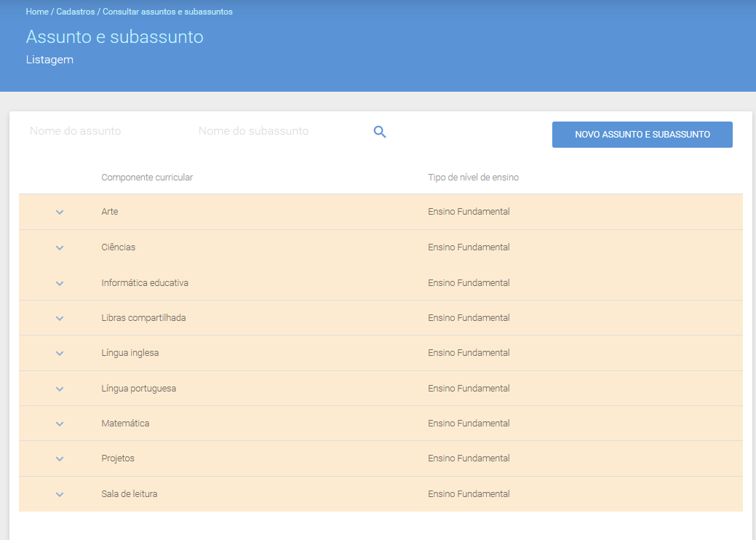
Task: Click Novo Assunto e Subassunto button
Action: [642, 135]
